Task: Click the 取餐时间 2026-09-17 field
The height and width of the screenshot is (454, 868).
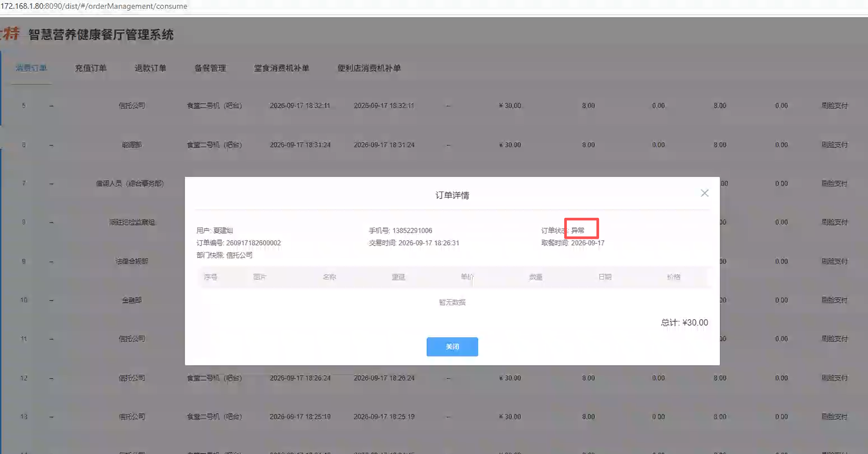Action: pos(572,243)
